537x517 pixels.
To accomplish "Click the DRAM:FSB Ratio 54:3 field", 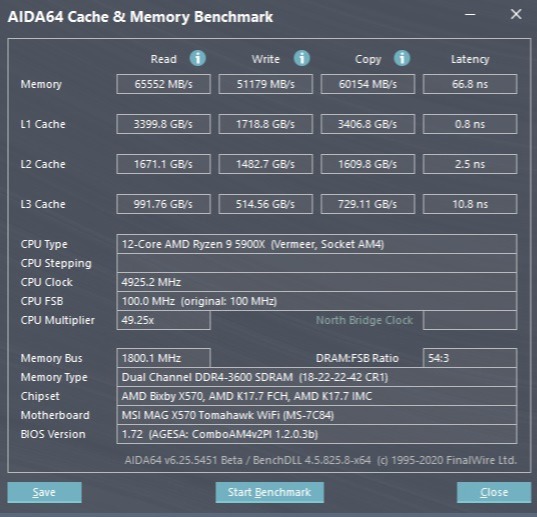I will tap(470, 358).
